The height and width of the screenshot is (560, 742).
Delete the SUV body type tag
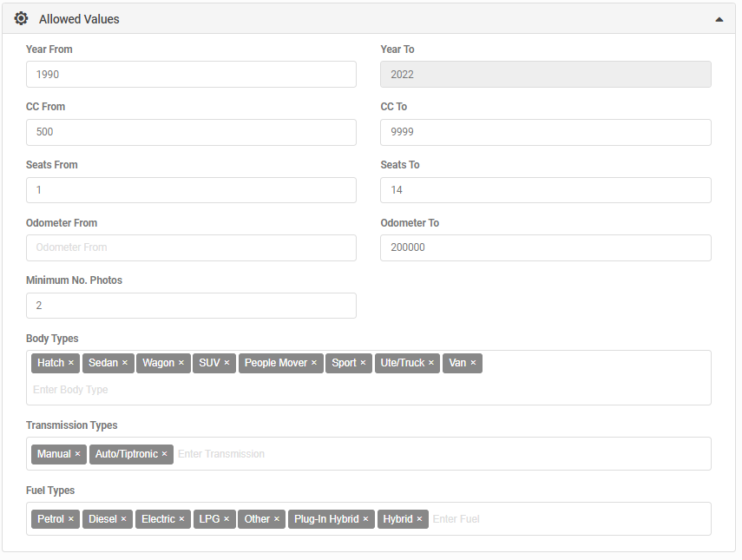(227, 363)
